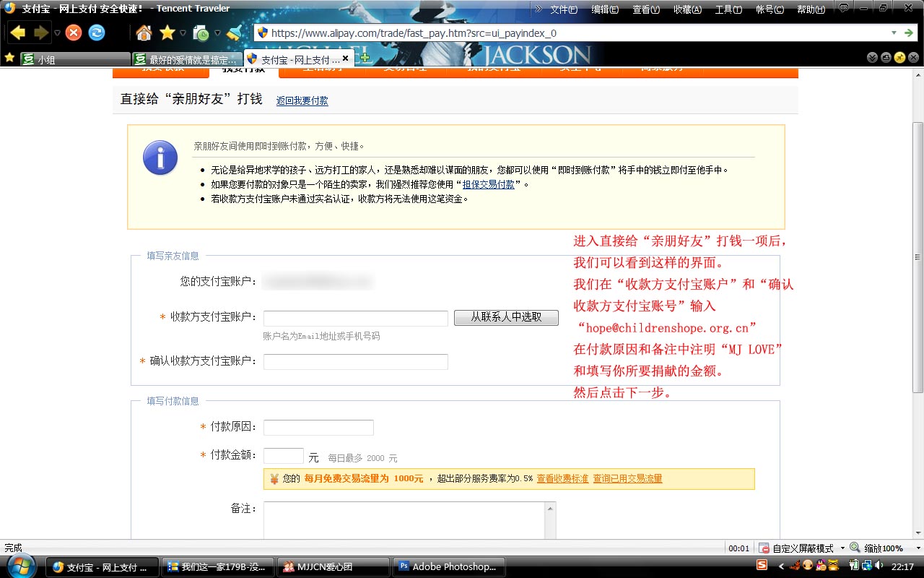Image resolution: width=924 pixels, height=578 pixels.
Task: Click the speaker icon in the system tray
Action: (879, 567)
